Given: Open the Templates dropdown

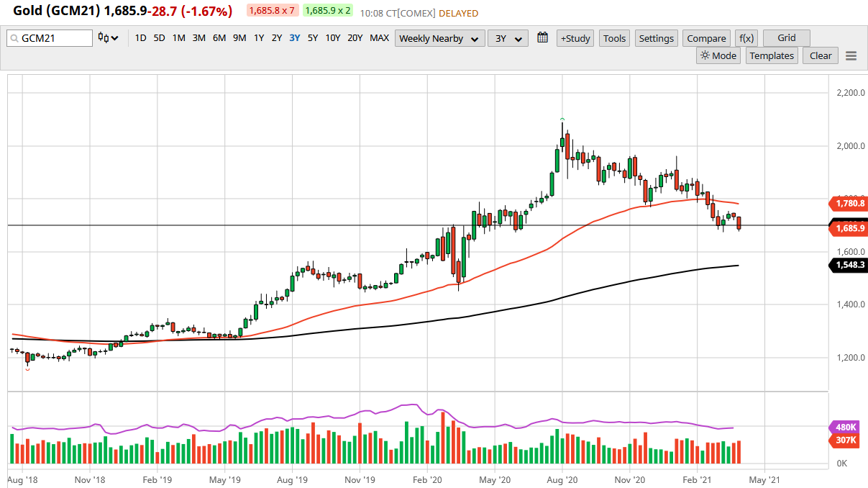Looking at the screenshot, I should [x=772, y=55].
